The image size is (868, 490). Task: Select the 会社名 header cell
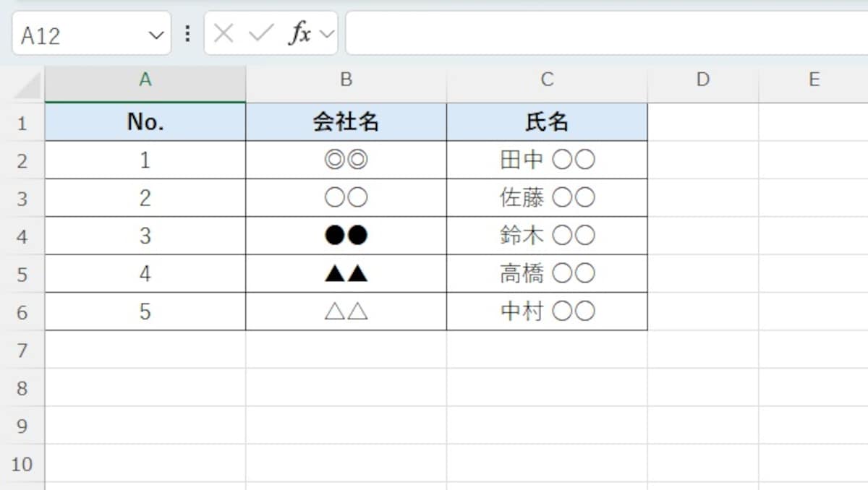(346, 121)
